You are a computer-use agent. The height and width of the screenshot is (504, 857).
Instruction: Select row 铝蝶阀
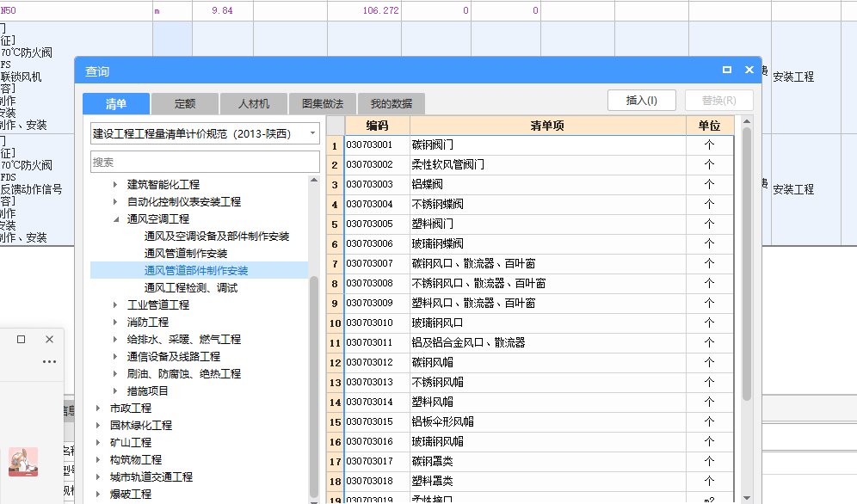(530, 185)
